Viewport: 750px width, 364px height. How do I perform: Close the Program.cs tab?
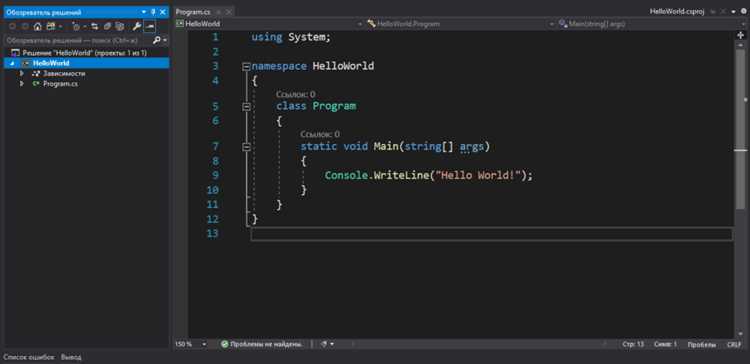tap(228, 12)
